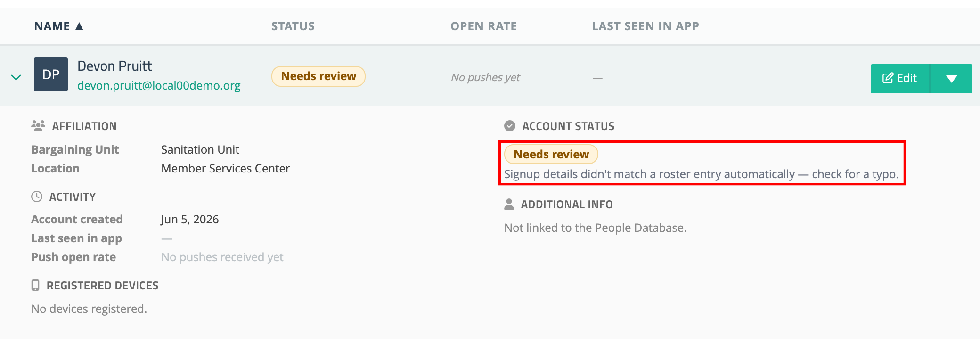Click the Devon Pruitt name text

pos(114,66)
